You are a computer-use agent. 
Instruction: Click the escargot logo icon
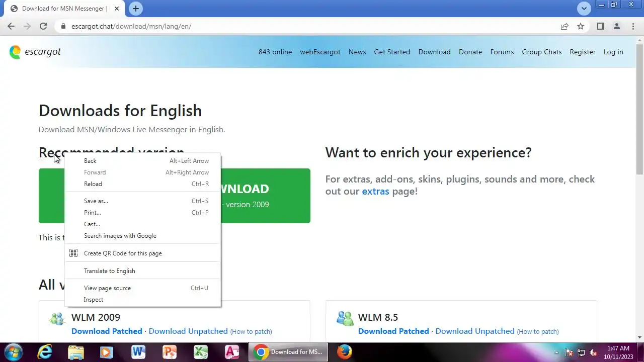15,52
